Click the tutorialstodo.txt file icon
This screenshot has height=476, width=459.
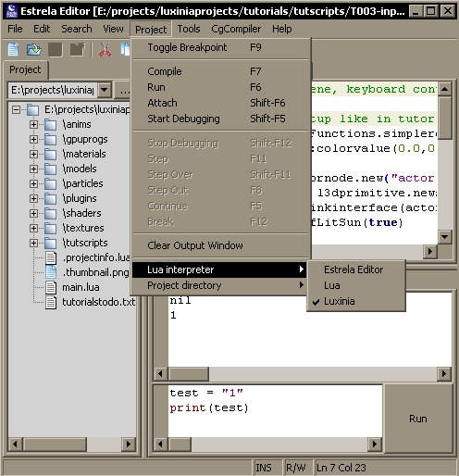tap(51, 302)
